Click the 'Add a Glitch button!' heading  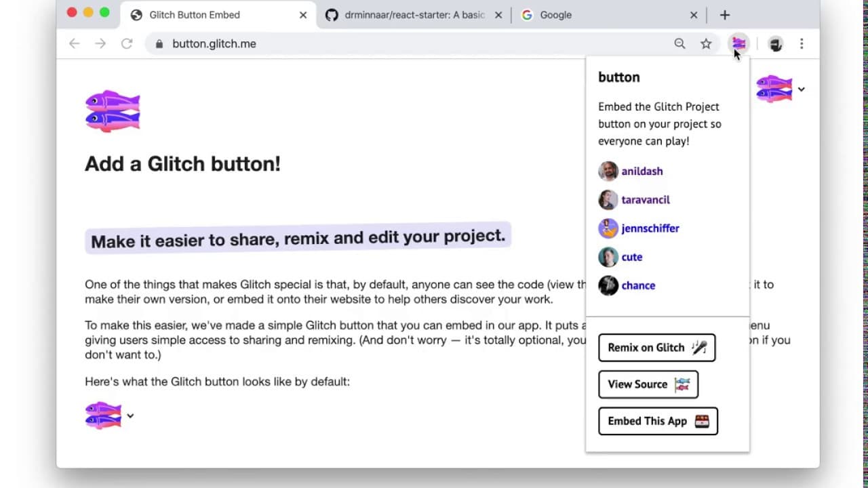click(x=182, y=164)
